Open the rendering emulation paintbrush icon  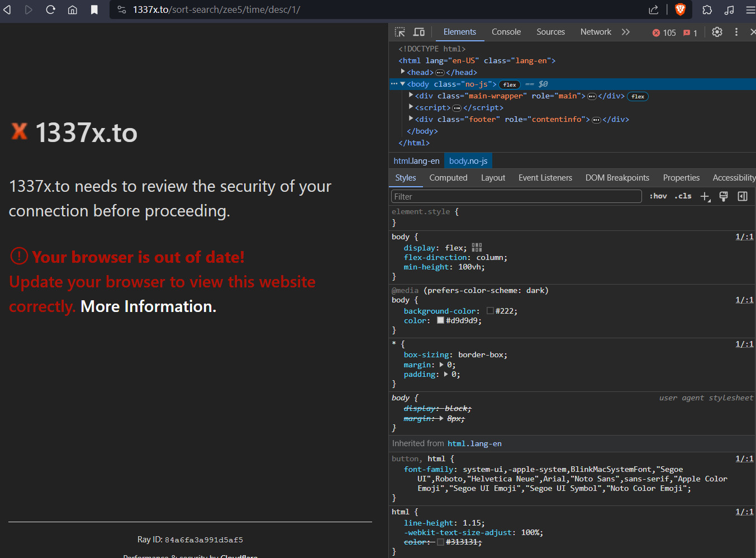[724, 196]
